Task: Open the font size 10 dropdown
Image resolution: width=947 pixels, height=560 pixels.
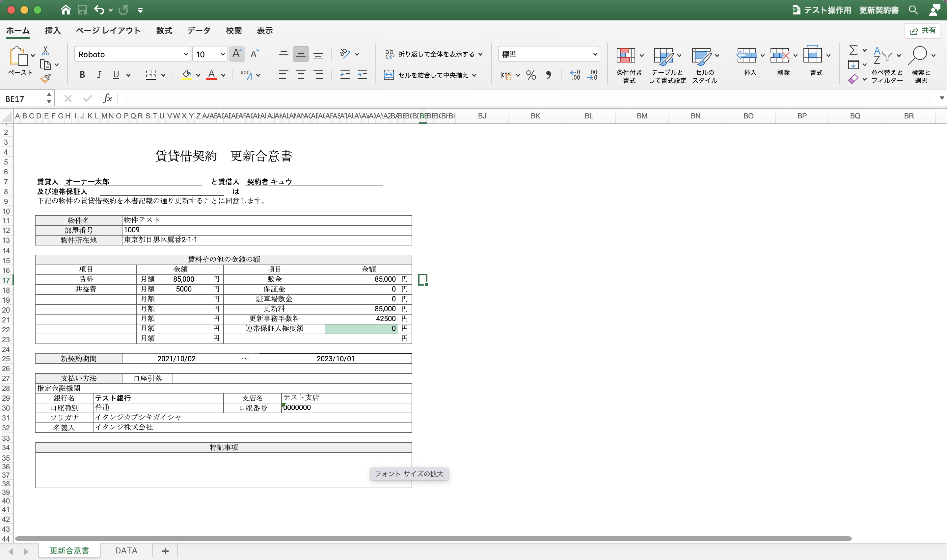Action: (x=222, y=54)
